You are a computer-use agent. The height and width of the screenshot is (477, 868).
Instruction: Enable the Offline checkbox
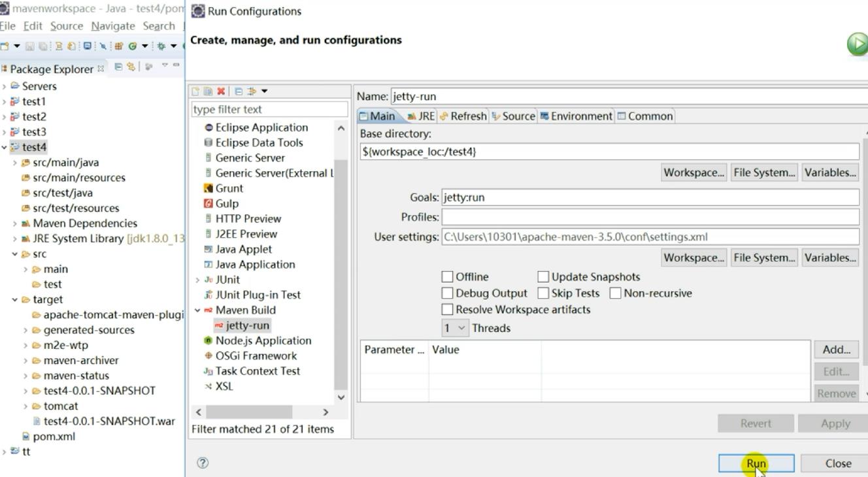pos(448,277)
